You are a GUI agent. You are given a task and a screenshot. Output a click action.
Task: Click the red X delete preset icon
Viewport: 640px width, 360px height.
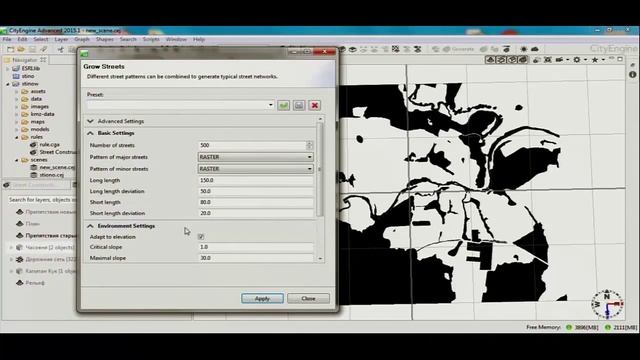pos(315,105)
